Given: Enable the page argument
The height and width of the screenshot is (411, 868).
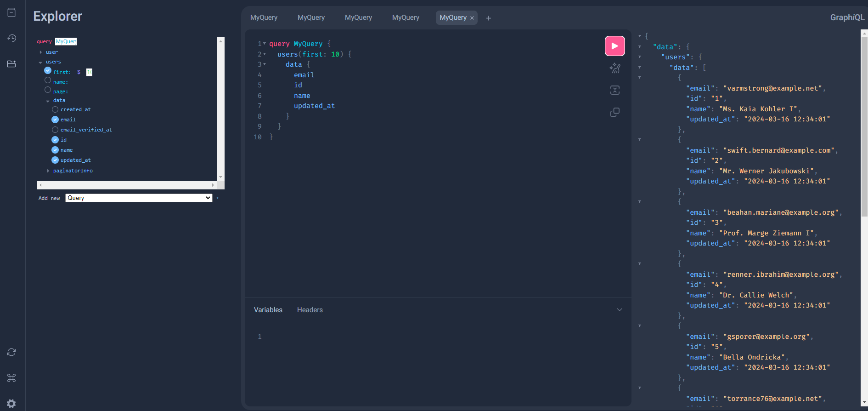Looking at the screenshot, I should coord(48,90).
